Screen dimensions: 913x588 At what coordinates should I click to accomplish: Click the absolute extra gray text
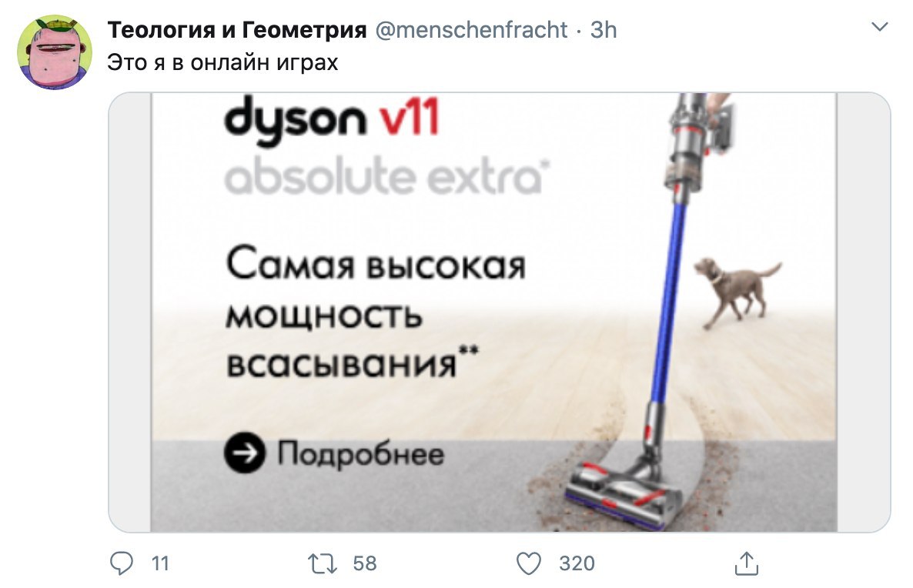pos(387,176)
